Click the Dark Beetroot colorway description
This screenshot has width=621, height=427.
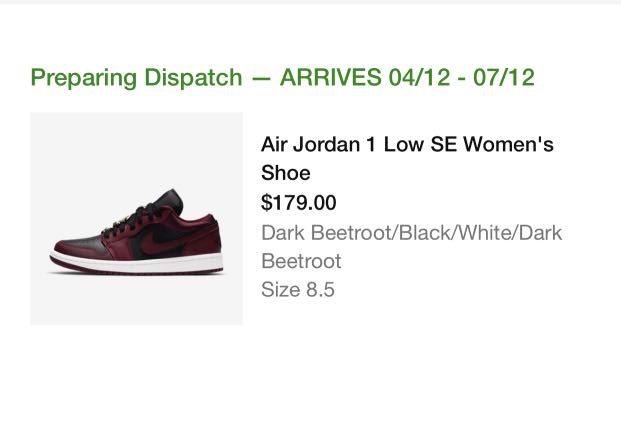tap(411, 247)
